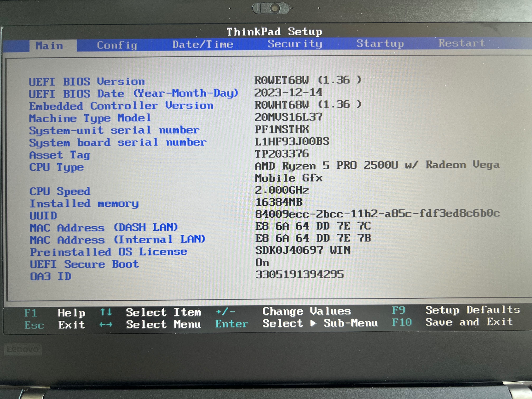Select Machine Type Model label
Viewport: 532px width, 399px height.
tap(90, 118)
